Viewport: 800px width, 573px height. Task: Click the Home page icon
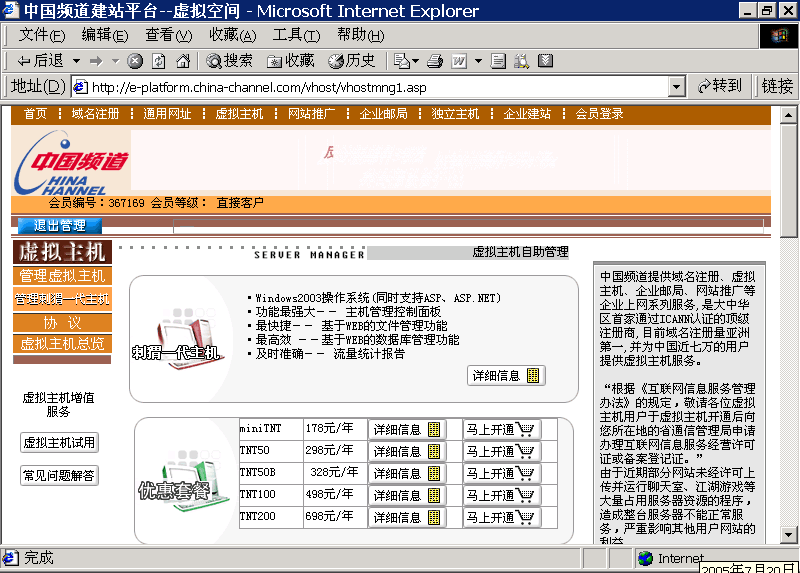(x=183, y=61)
